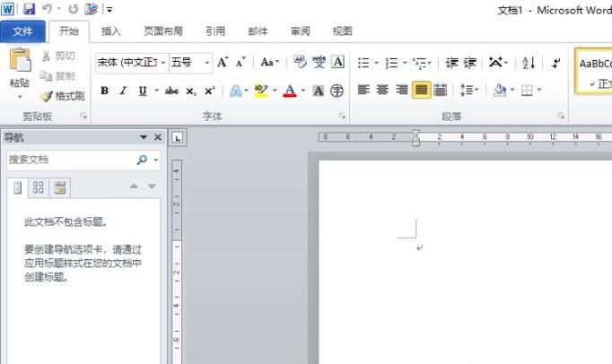Activate the 格式刷 format painter
Image resolution: width=612 pixels, height=364 pixels.
click(63, 96)
